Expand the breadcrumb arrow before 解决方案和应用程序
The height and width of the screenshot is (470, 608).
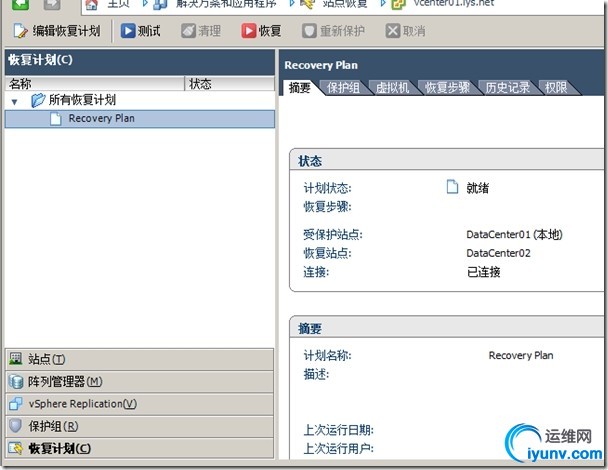click(x=145, y=3)
